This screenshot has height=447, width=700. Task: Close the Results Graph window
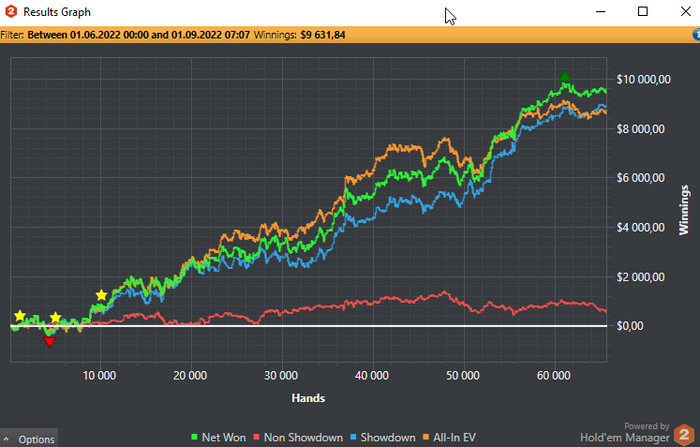[x=686, y=12]
